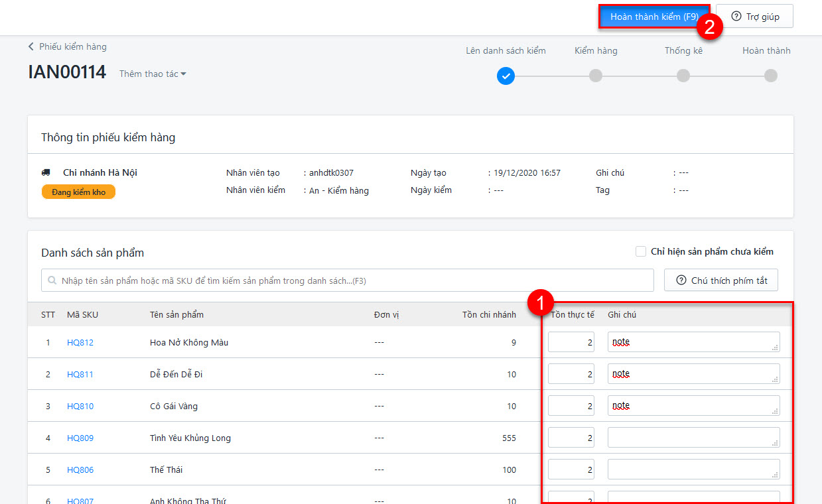This screenshot has height=504, width=822.
Task: Click the Chi nhánh Hà Nội branch name
Action: (100, 172)
